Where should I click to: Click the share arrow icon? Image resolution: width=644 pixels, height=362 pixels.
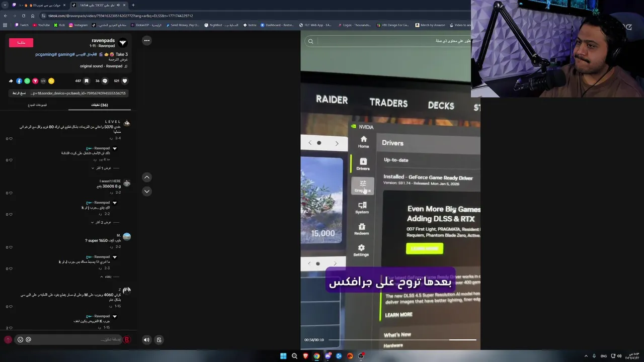(x=11, y=81)
